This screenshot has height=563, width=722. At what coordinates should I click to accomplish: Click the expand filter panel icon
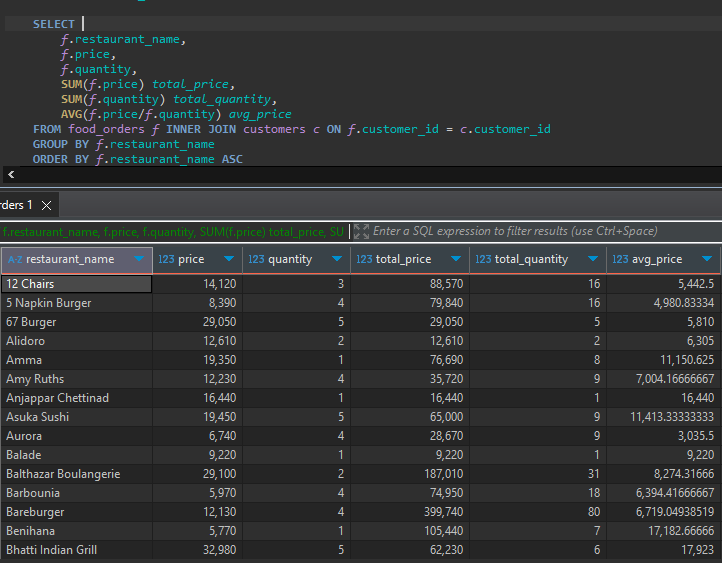361,232
